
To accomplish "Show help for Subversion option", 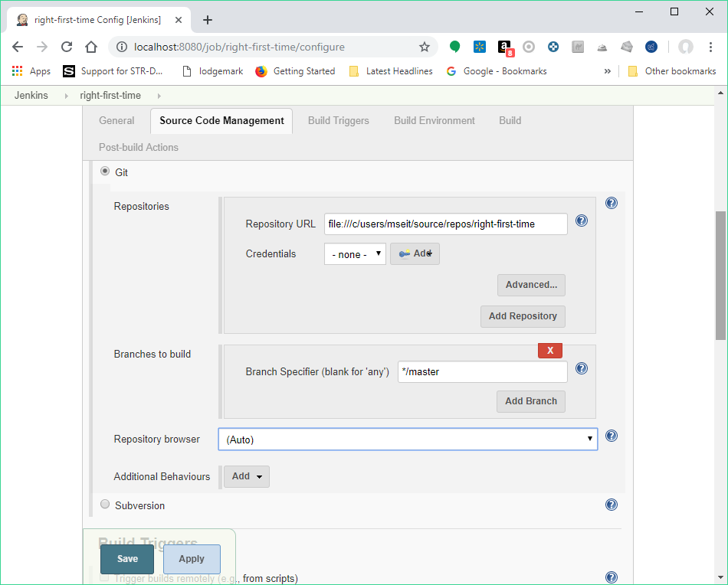I will 612,505.
